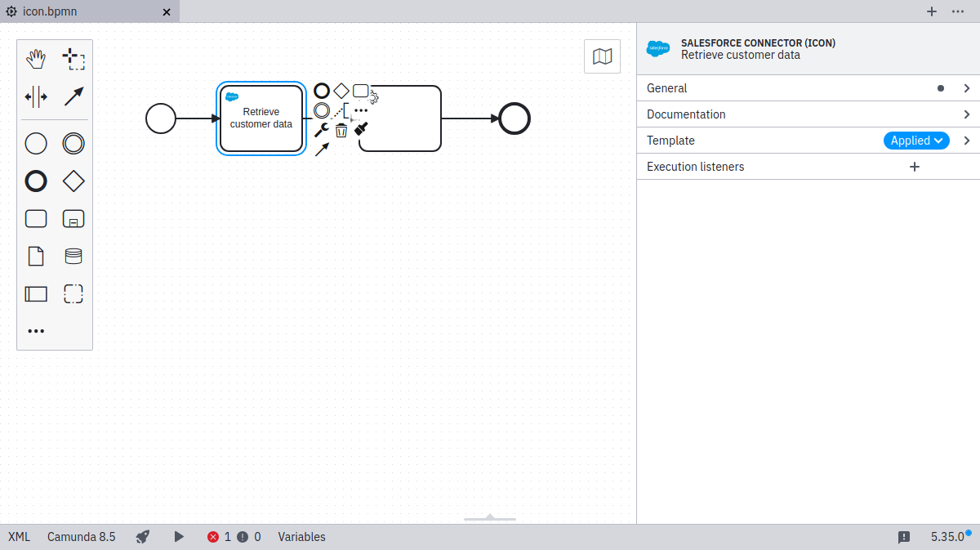
Task: Click the Camunda 8.5 engine version
Action: 81,537
